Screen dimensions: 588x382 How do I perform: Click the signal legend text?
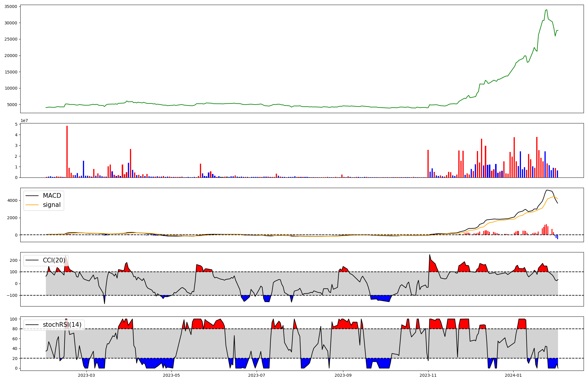(51, 205)
